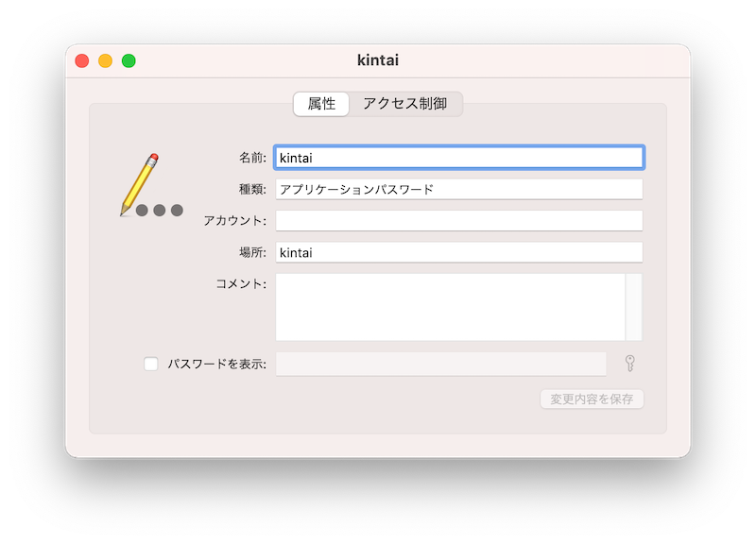Click the 名前 field showing kintai

coord(458,157)
